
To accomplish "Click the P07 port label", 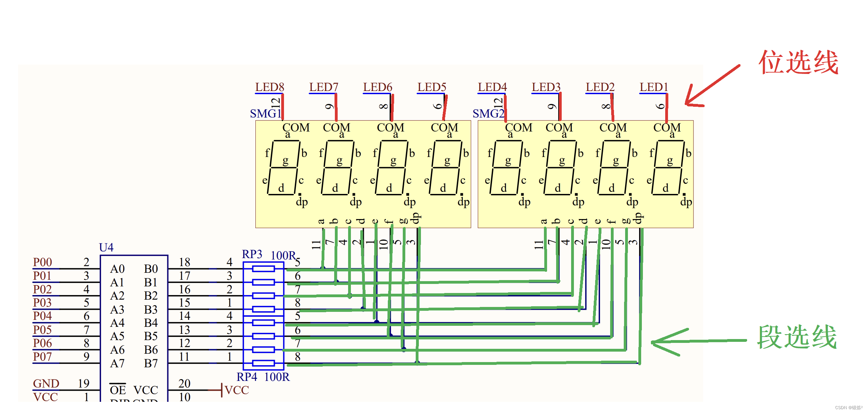I will point(43,357).
